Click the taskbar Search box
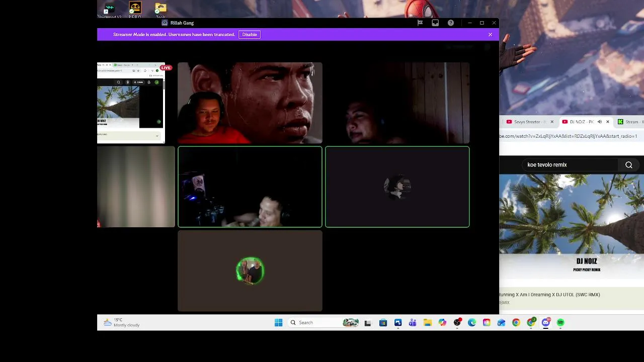This screenshot has height=362, width=644. (325, 322)
